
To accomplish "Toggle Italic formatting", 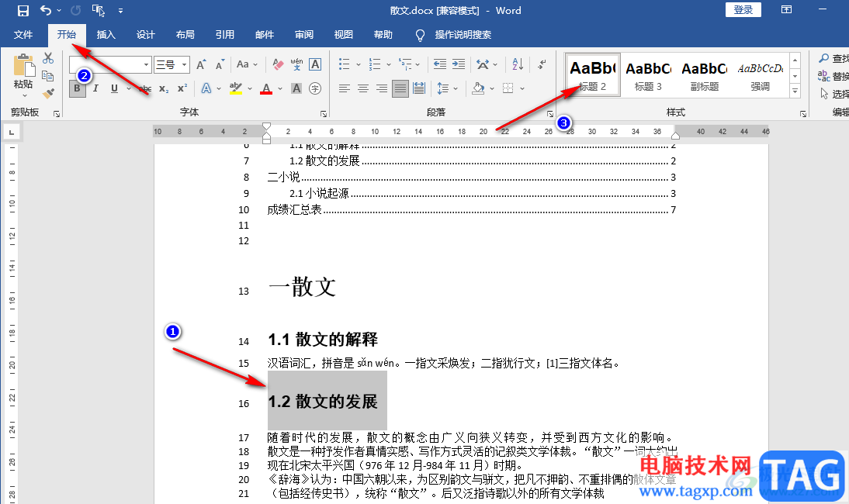I will click(95, 88).
